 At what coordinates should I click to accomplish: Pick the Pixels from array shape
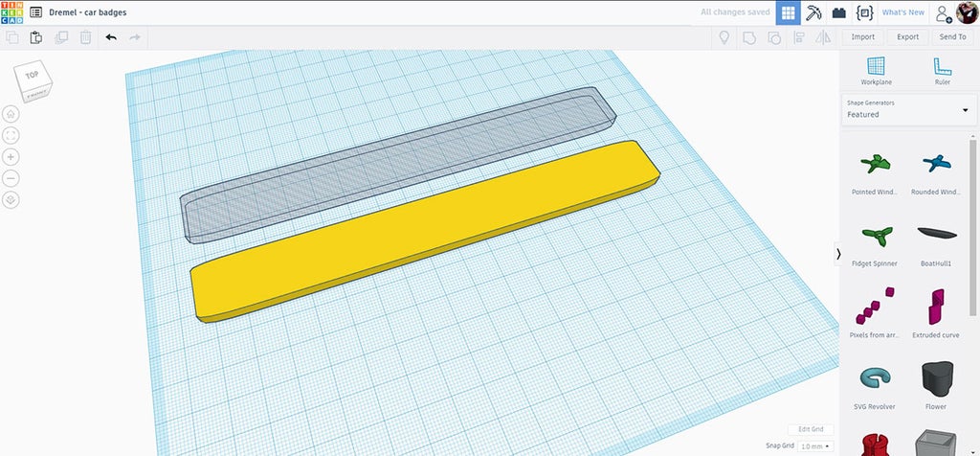point(876,314)
